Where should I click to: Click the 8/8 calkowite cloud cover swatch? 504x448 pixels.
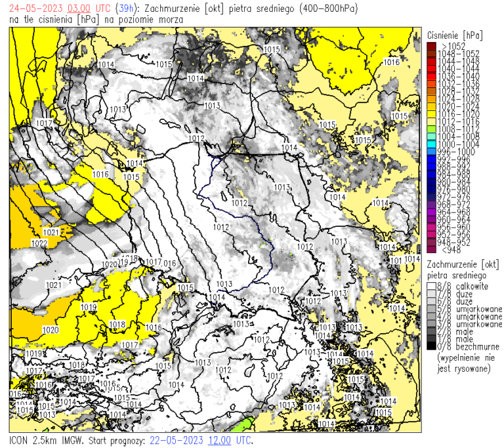(x=431, y=287)
